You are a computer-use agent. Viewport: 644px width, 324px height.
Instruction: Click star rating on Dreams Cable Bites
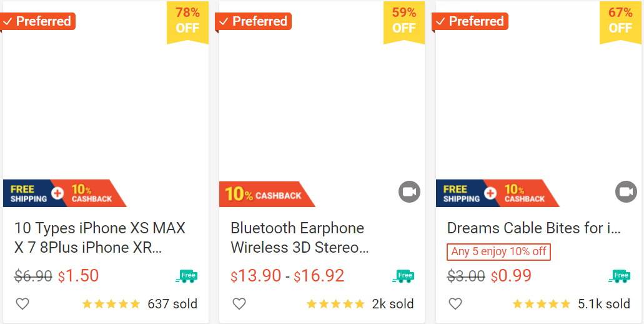[541, 305]
